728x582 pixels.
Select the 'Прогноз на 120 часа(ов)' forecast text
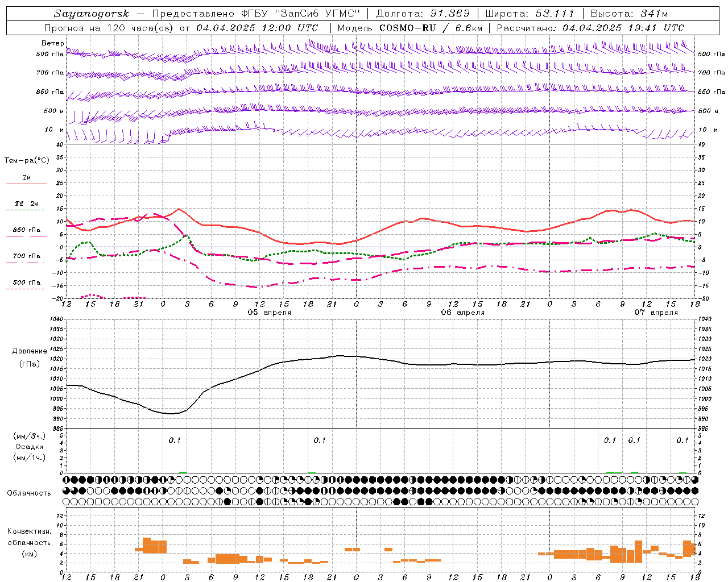[x=110, y=28]
